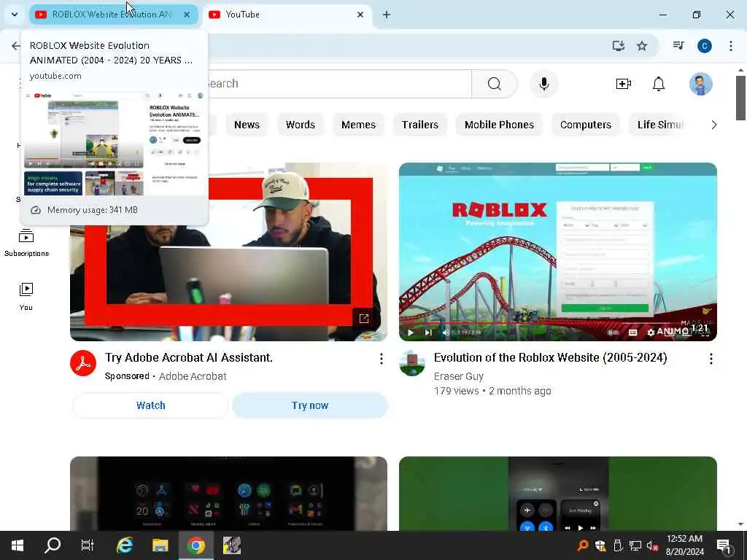Image resolution: width=747 pixels, height=560 pixels.
Task: Open the Chrome profile avatar C
Action: tap(705, 46)
